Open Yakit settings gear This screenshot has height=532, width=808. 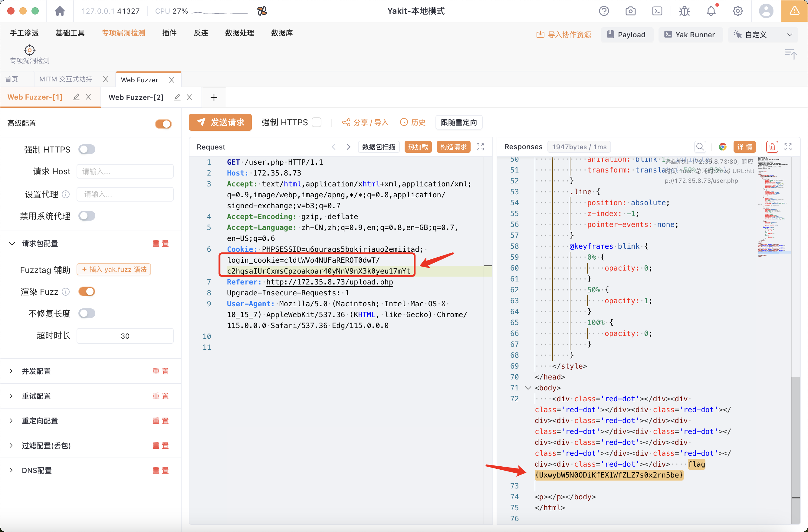point(737,11)
